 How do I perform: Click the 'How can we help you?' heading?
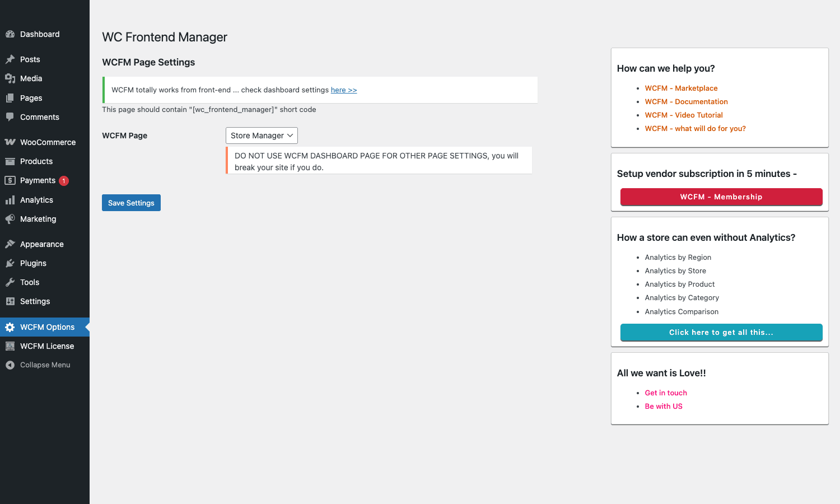click(x=666, y=68)
